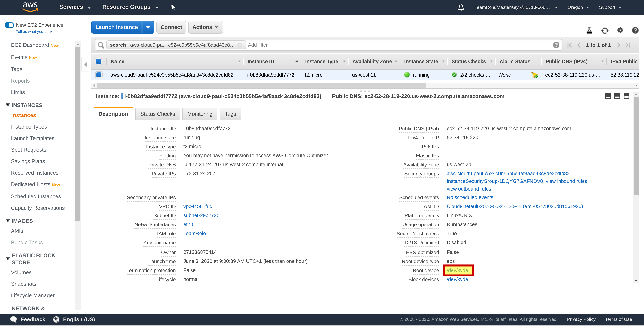Go to last page of results

pos(628,45)
